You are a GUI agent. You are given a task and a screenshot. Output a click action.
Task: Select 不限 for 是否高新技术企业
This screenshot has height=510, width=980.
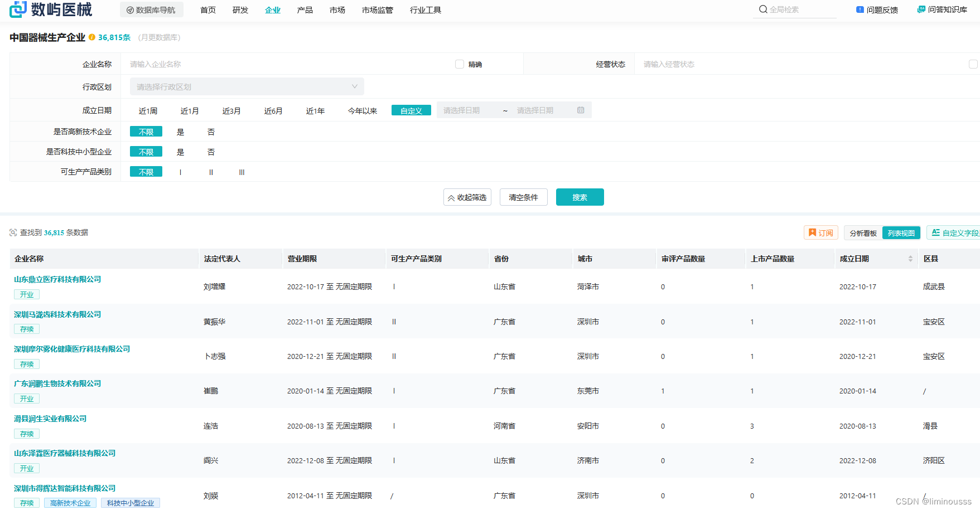click(146, 132)
